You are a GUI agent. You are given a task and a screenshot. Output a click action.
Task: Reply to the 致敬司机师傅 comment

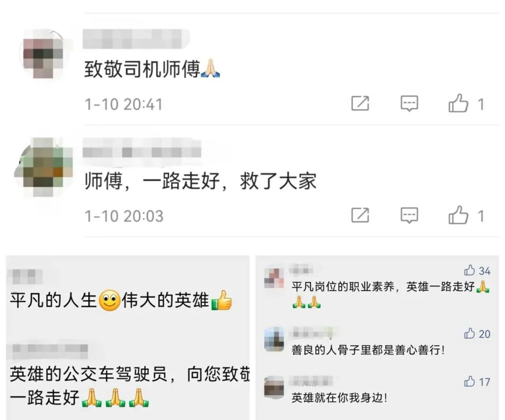[409, 104]
